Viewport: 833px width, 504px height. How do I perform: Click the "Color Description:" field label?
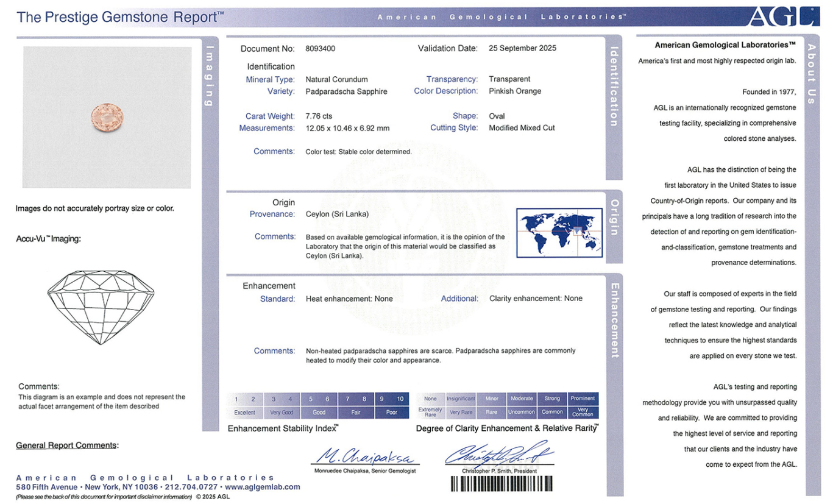pyautogui.click(x=446, y=91)
